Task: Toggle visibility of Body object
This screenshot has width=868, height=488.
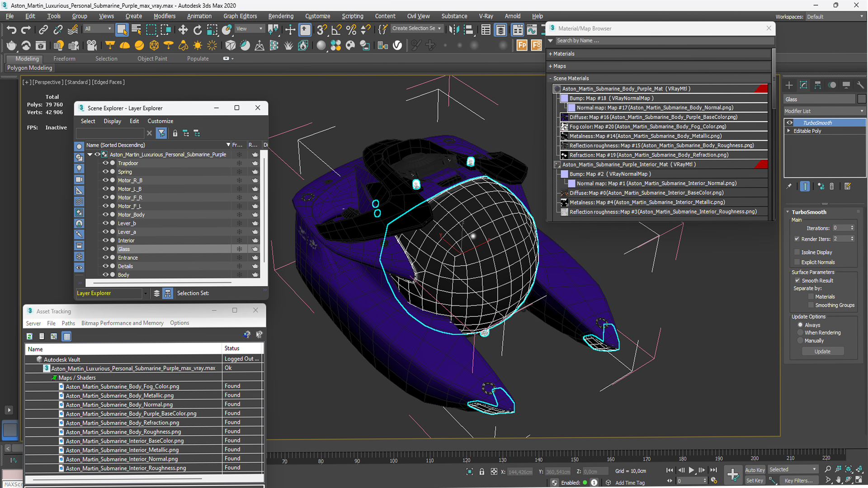Action: (x=105, y=275)
